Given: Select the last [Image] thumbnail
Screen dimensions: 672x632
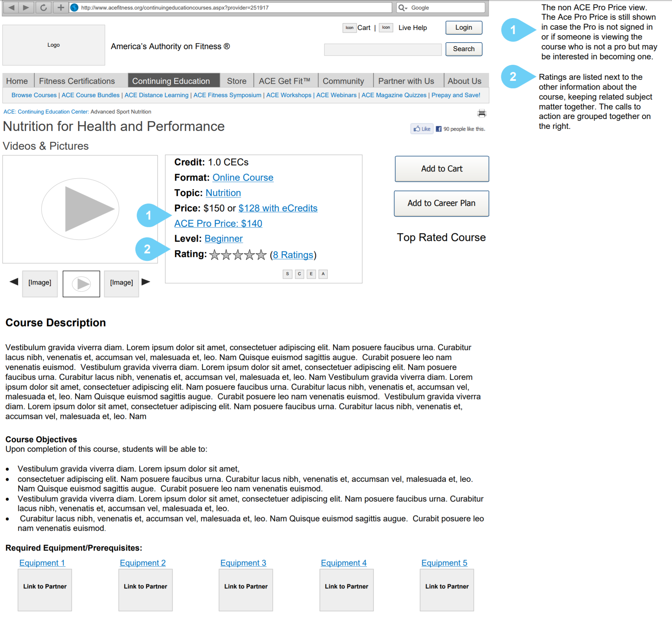Looking at the screenshot, I should click(121, 284).
